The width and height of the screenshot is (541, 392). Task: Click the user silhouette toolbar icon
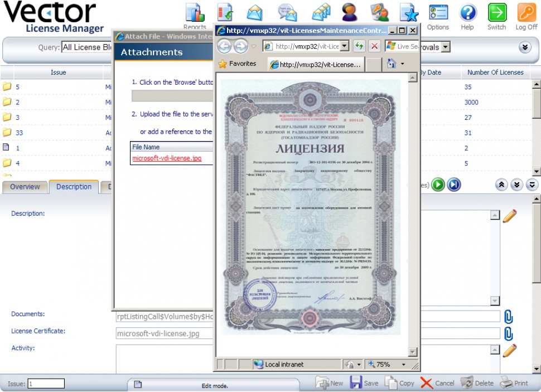(x=349, y=12)
